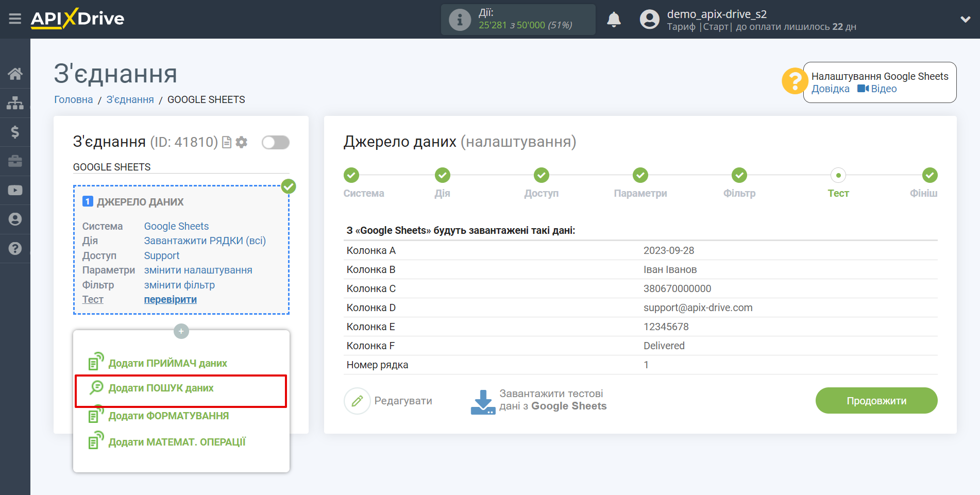The height and width of the screenshot is (495, 980).
Task: Click value support@apix-drive.com
Action: (698, 308)
